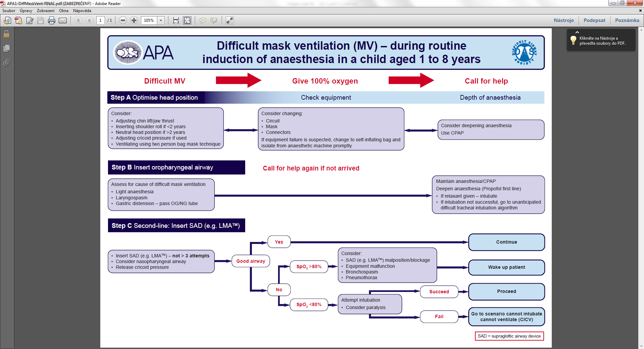Open the Okna menu
The height and width of the screenshot is (349, 644).
64,11
